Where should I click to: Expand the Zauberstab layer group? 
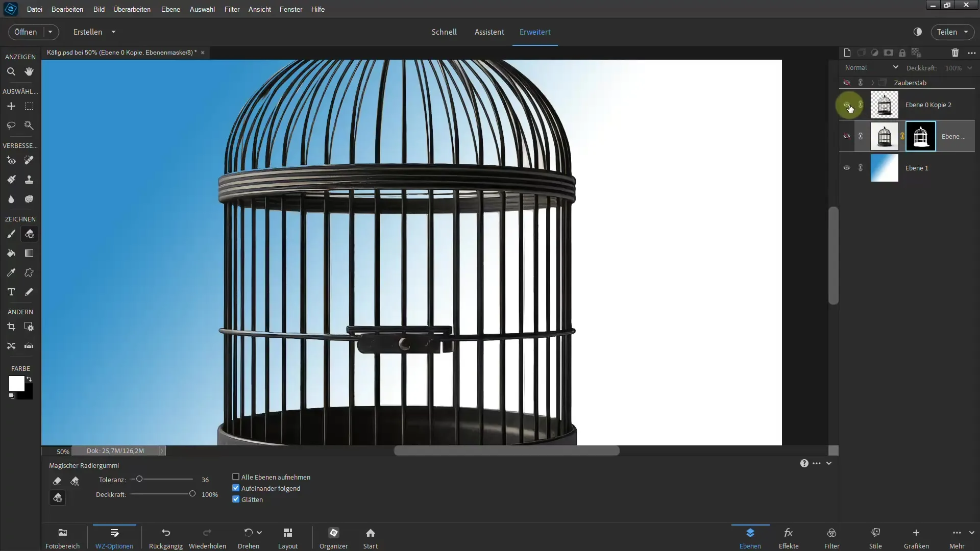[873, 82]
